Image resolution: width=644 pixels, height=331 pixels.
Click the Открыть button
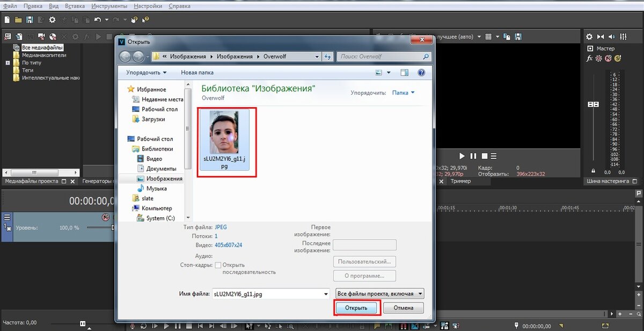click(356, 308)
